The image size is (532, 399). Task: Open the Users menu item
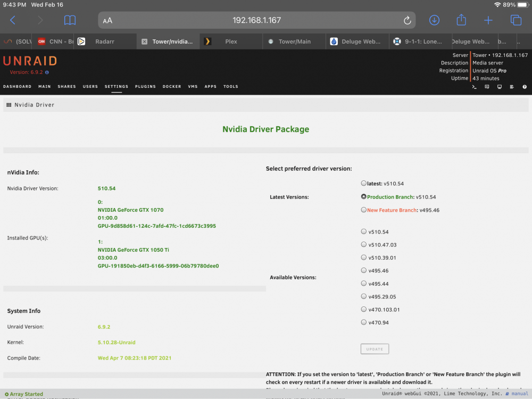pos(90,87)
